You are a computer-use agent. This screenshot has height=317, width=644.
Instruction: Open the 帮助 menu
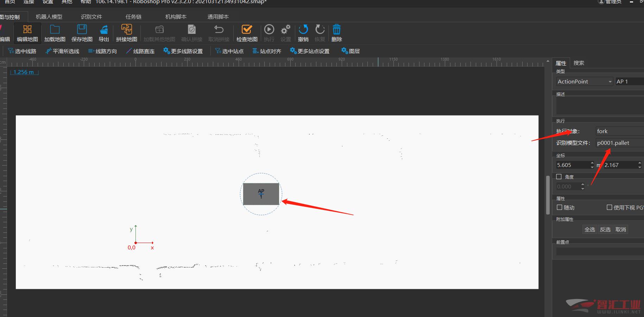pos(86,2)
